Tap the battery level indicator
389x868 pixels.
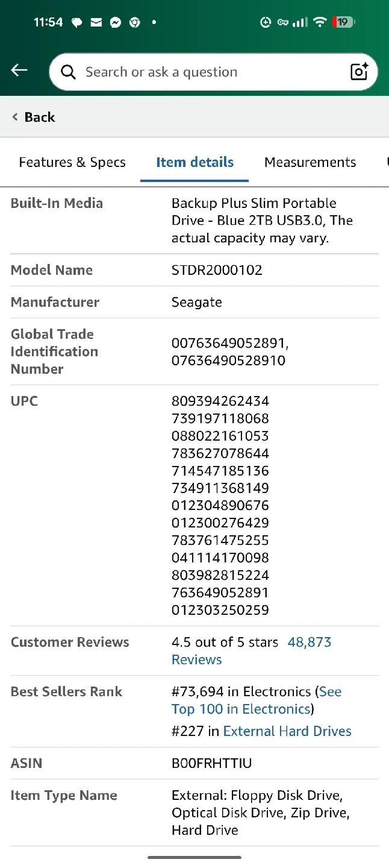[343, 22]
